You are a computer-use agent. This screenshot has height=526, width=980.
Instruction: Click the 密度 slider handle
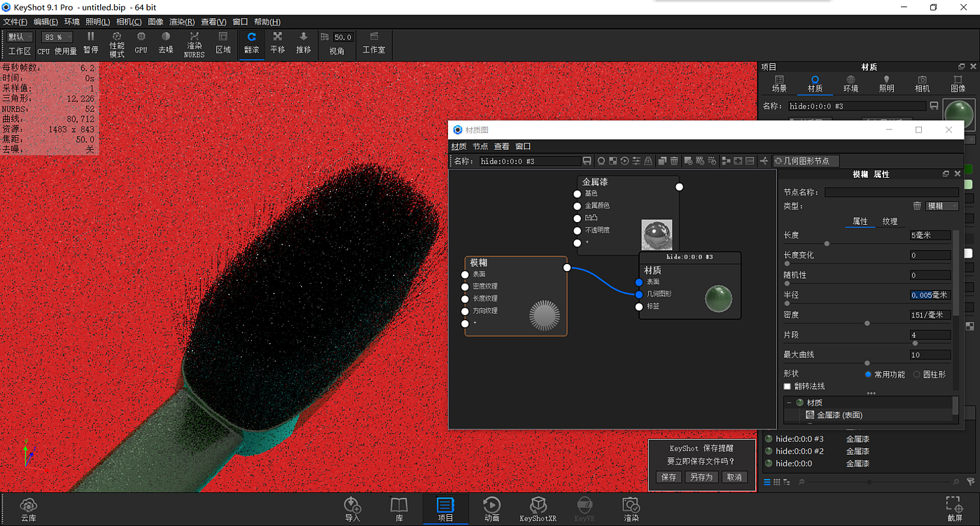coord(867,324)
